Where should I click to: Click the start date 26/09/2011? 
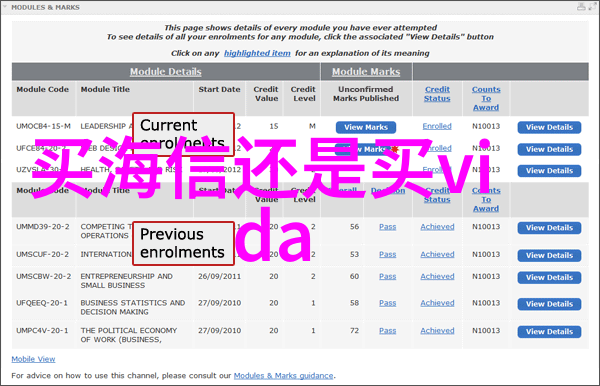pyautogui.click(x=219, y=276)
